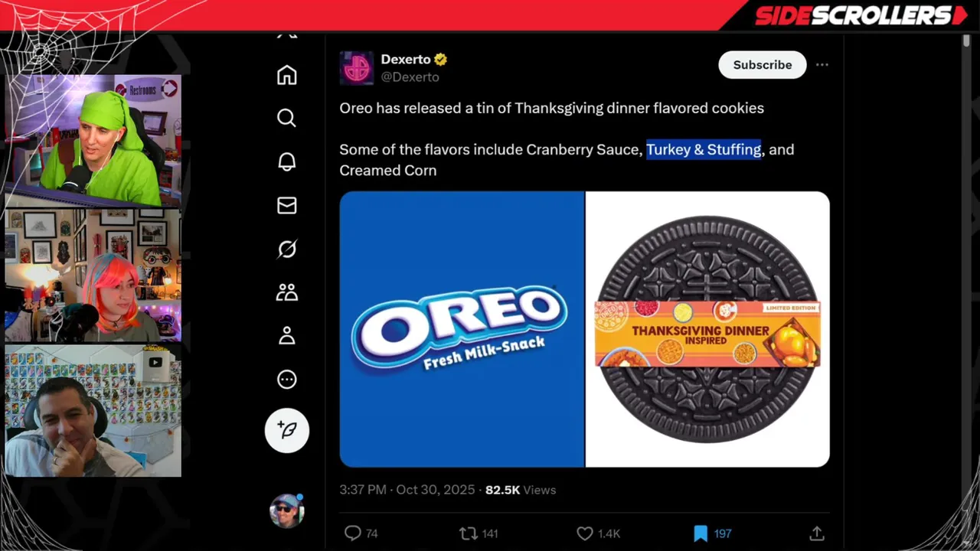The width and height of the screenshot is (980, 551).
Task: Toggle the bookmark on this post
Action: [x=701, y=533]
